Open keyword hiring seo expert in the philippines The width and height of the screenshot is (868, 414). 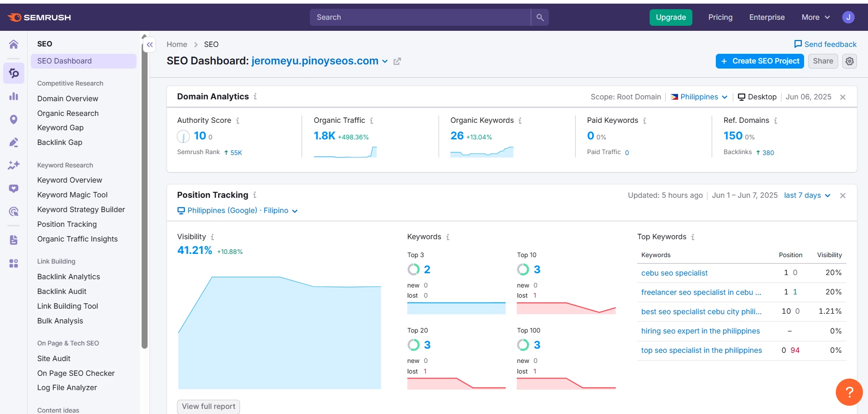coord(701,331)
